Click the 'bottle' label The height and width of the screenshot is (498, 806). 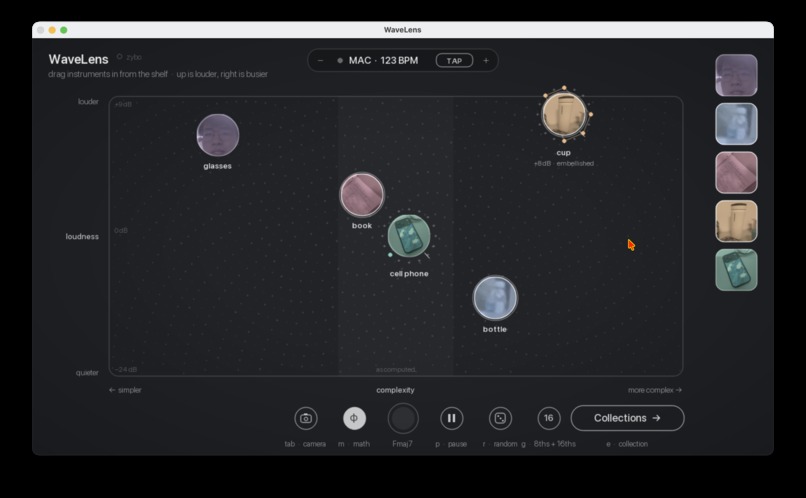pyautogui.click(x=495, y=329)
